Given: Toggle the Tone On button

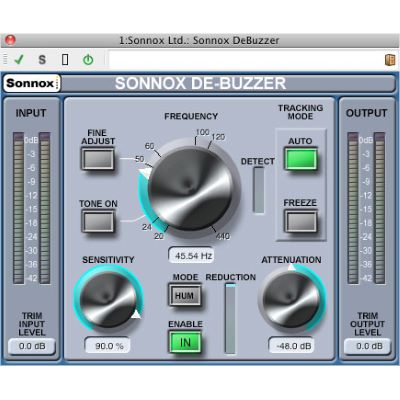Looking at the screenshot, I should tap(98, 221).
